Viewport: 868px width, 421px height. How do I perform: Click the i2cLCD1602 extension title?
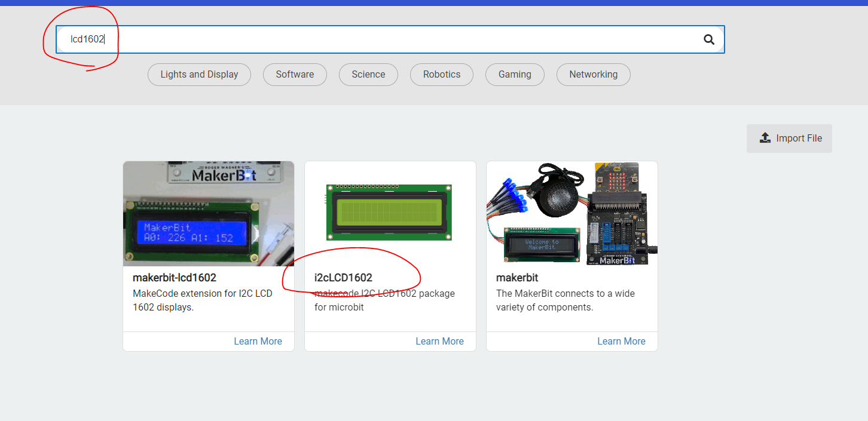[343, 278]
